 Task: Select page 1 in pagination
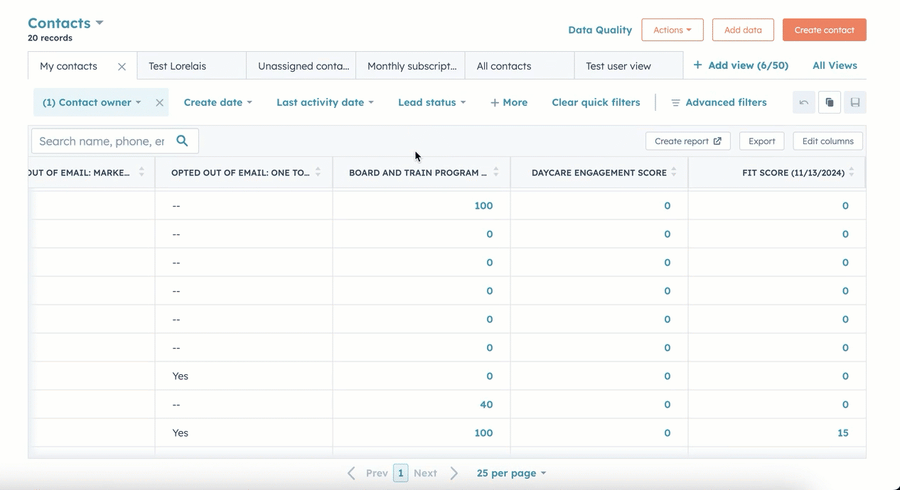(x=401, y=473)
